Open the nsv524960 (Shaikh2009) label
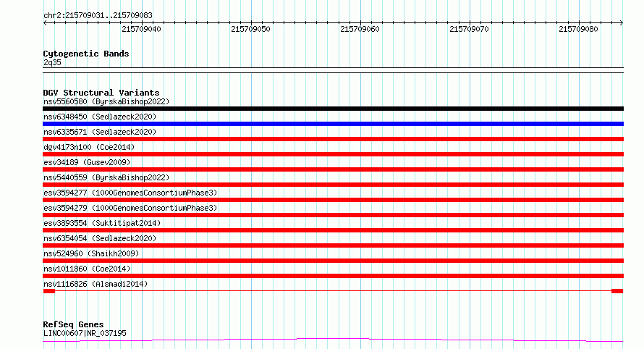Image resolution: width=644 pixels, height=349 pixels. coord(91,253)
